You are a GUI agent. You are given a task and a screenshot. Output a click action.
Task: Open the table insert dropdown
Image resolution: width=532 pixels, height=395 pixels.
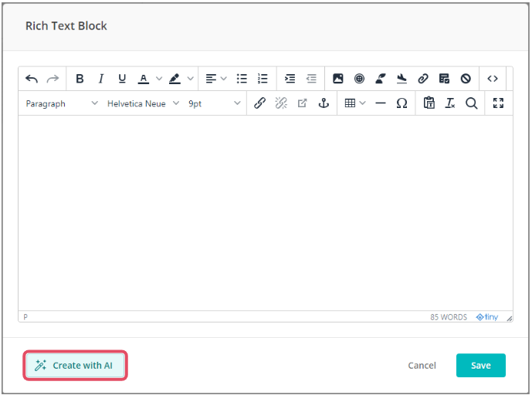point(355,103)
